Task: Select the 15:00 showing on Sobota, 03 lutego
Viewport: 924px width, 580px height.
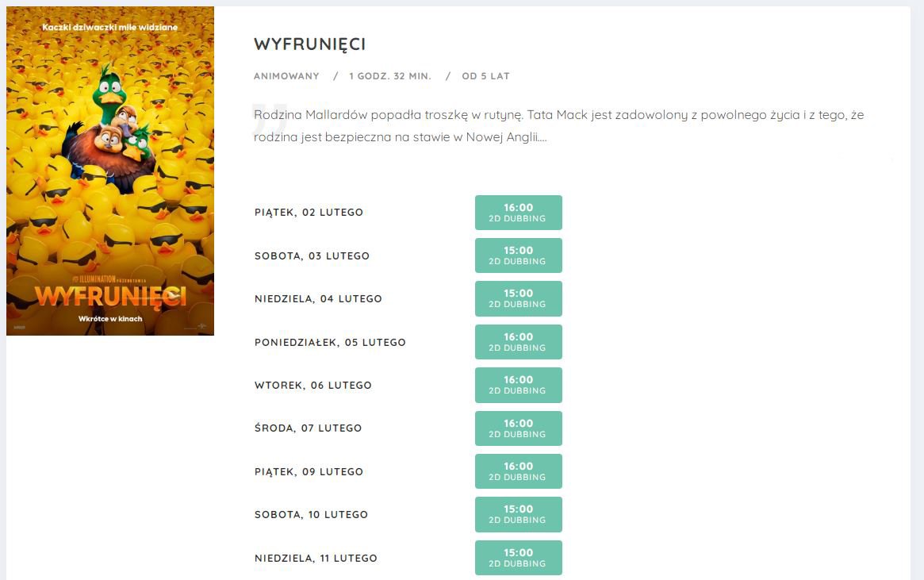Action: pyautogui.click(x=519, y=255)
